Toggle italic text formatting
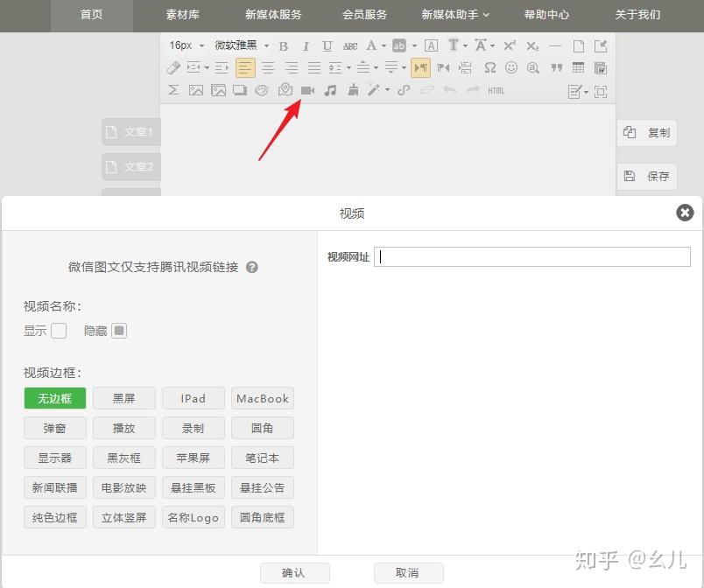The image size is (704, 588). [x=306, y=46]
